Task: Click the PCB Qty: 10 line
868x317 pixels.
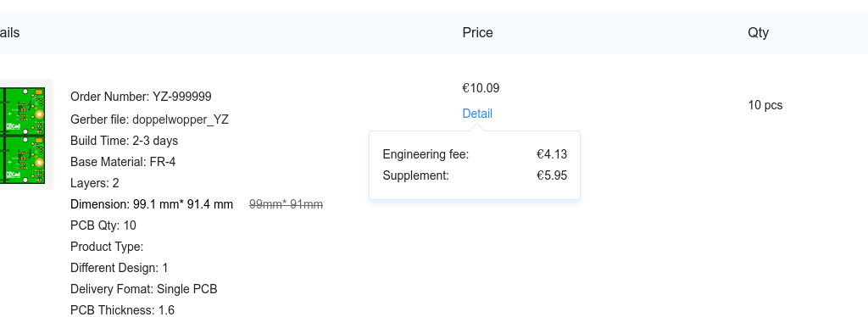Action: tap(103, 225)
